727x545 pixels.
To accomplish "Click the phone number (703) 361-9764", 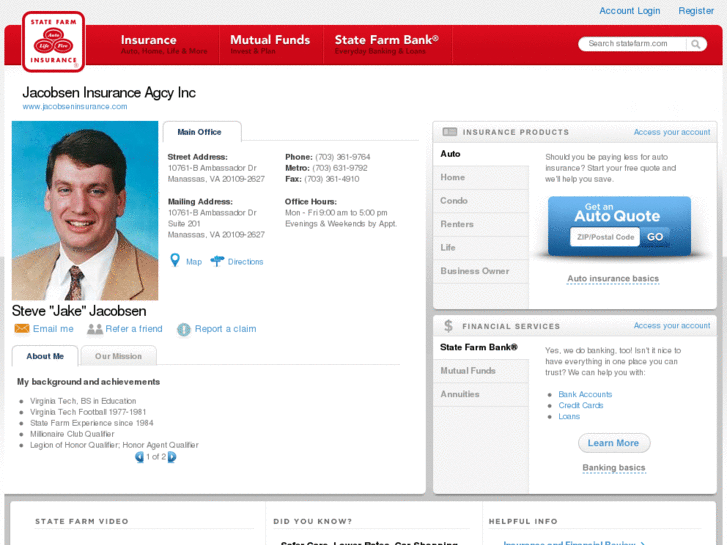I will [343, 157].
